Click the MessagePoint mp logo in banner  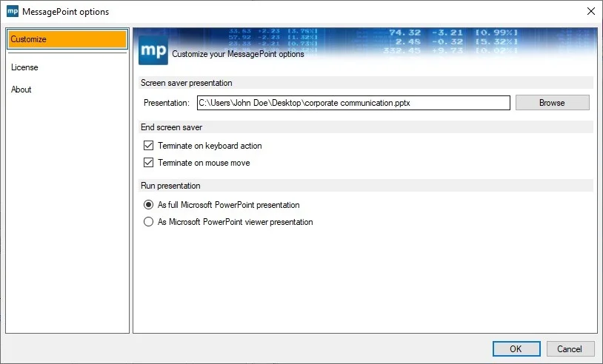tap(153, 50)
